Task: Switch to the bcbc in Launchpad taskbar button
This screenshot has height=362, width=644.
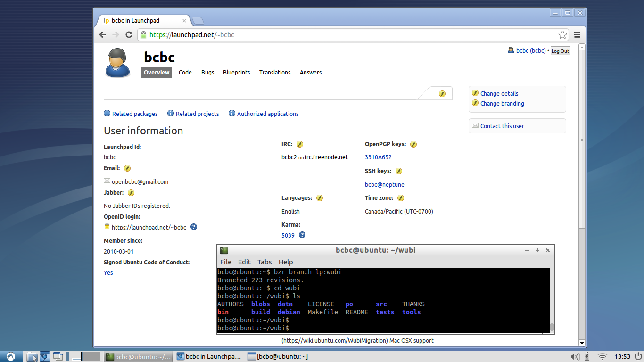Action: 209,356
